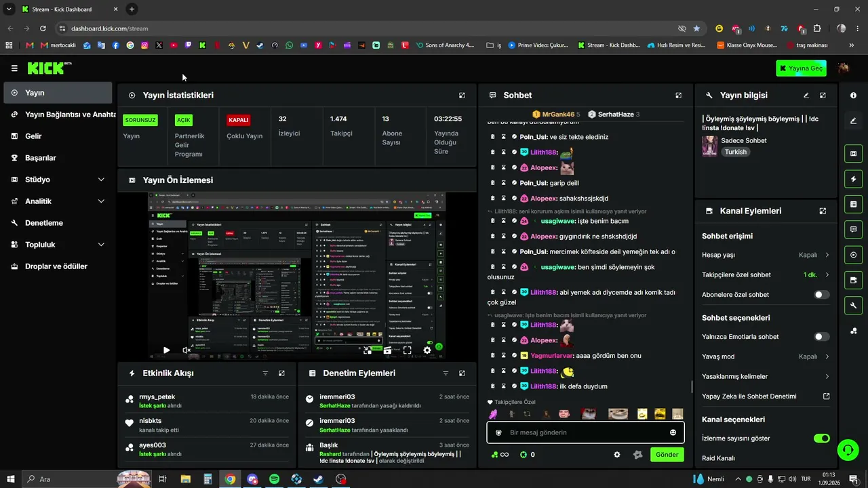Open the hamburger menu beside the Kick logo
The height and width of the screenshot is (488, 868).
[14, 68]
